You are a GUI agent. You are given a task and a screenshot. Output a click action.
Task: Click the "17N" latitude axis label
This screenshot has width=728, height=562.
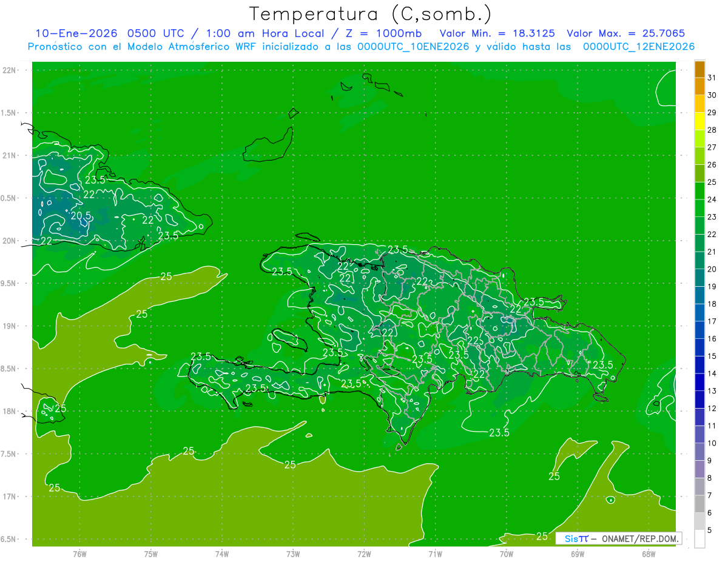(x=9, y=497)
